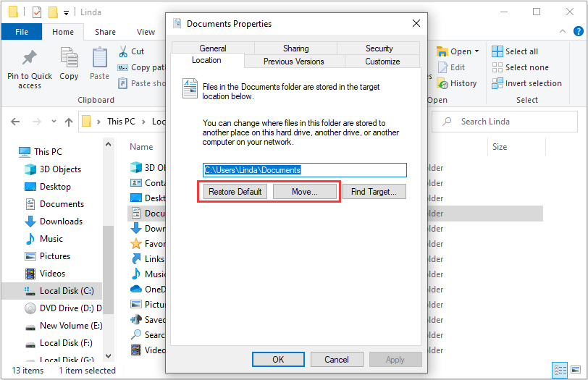Open the Help question mark icon
Screen dimensions: 588x380
[579, 31]
